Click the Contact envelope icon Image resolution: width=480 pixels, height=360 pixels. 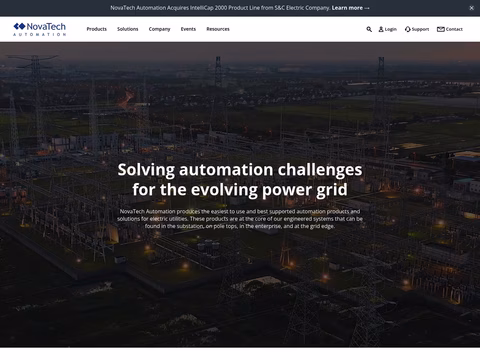tap(441, 29)
